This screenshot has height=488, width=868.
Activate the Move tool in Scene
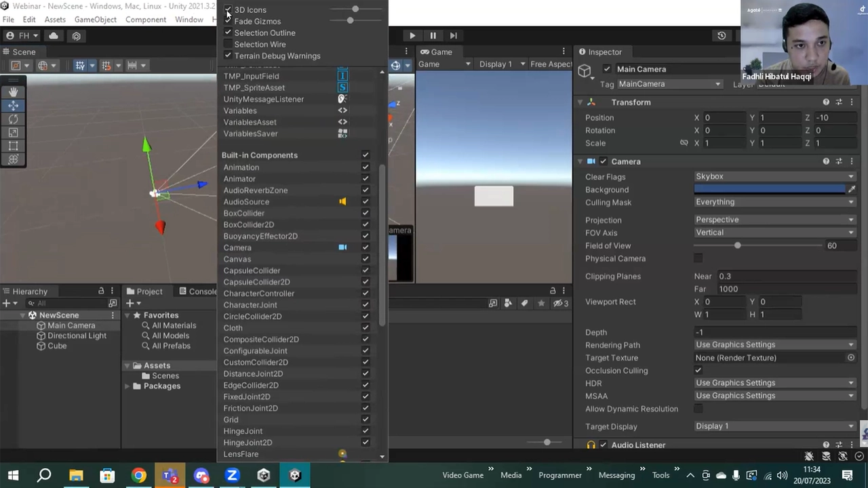point(13,105)
